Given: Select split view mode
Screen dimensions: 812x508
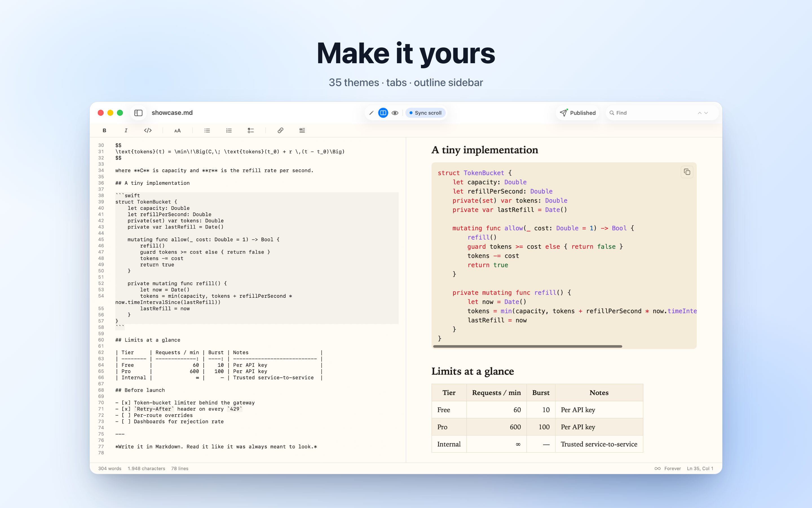Looking at the screenshot, I should (383, 113).
